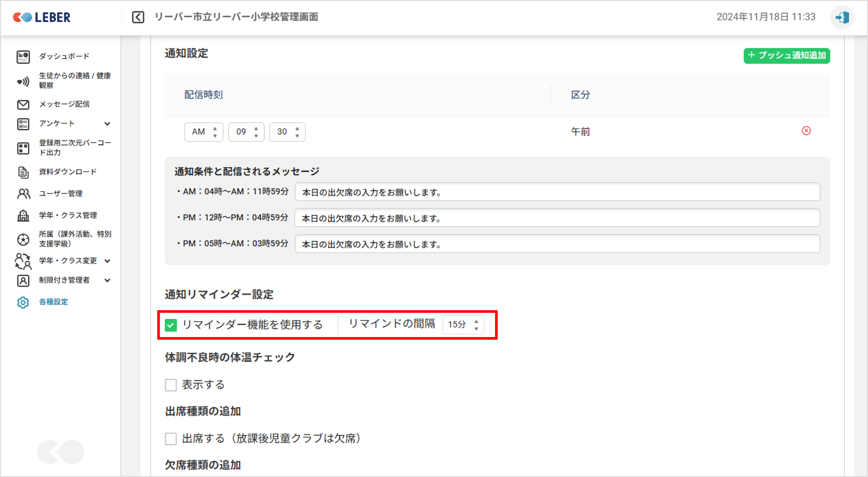
Task: Click the logout icon at top right
Action: [842, 17]
